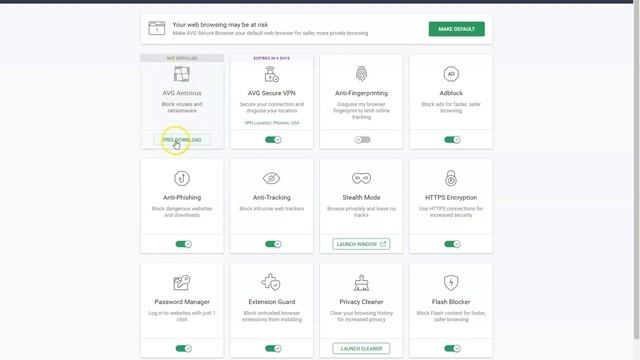Turn off the Anti-Tracking toggle
This screenshot has width=640, height=360.
pos(273,244)
